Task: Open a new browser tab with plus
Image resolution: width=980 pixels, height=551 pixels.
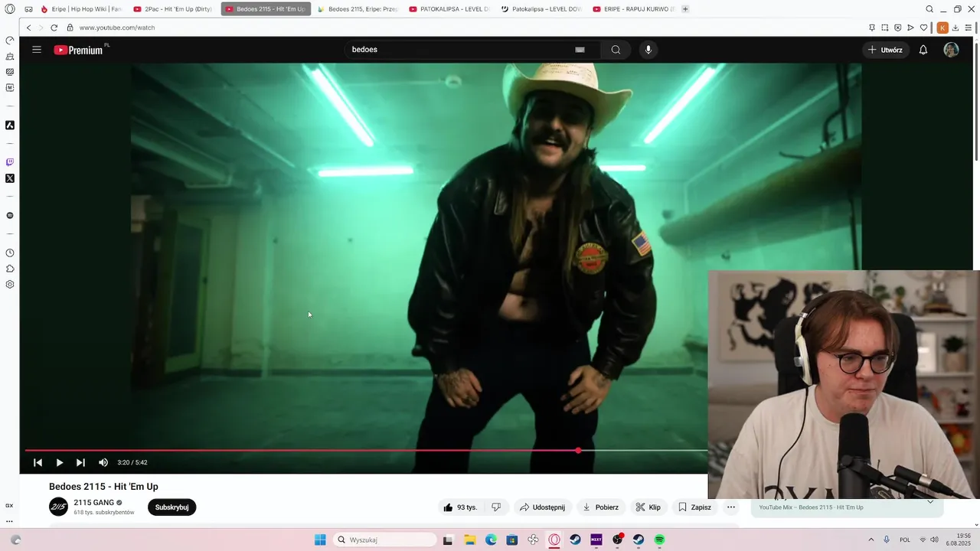Action: 685,9
